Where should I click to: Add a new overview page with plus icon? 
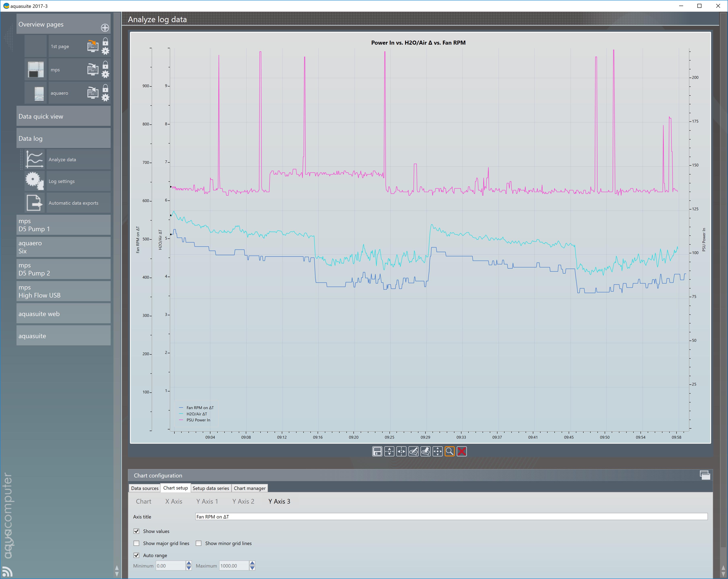[x=105, y=28]
